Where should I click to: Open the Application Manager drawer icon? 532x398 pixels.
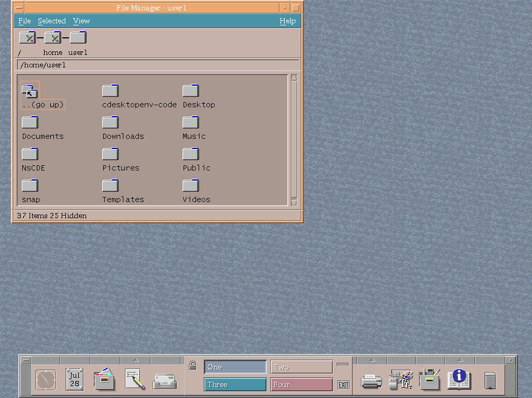[429, 380]
